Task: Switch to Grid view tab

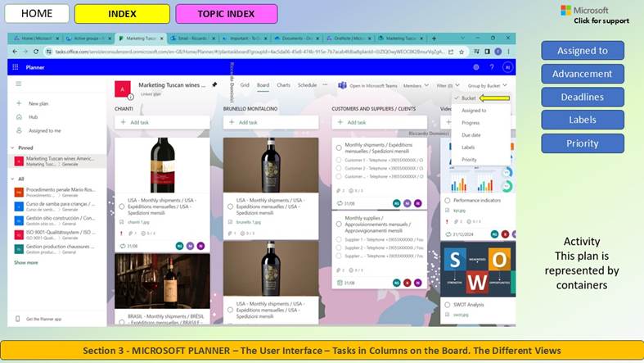Action: 245,85
